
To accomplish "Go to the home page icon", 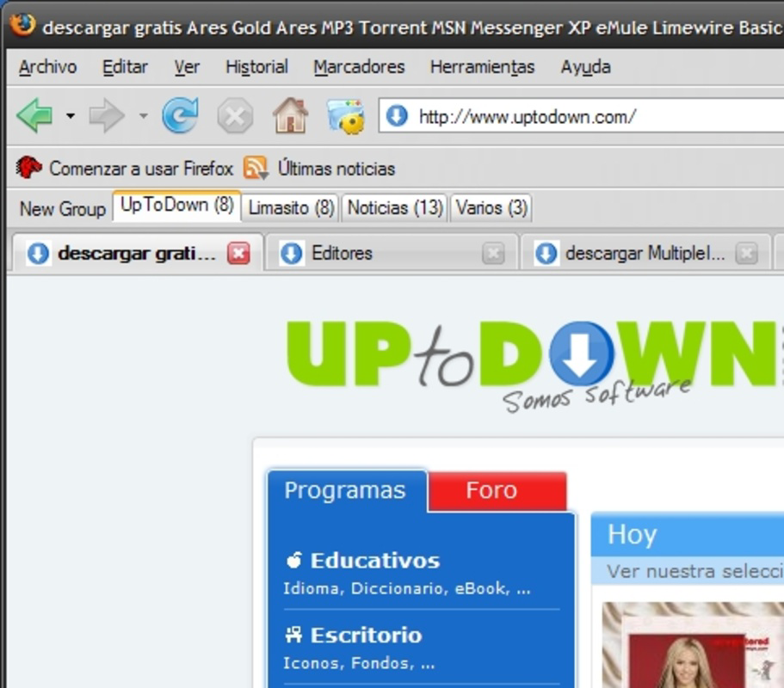I will coord(290,115).
